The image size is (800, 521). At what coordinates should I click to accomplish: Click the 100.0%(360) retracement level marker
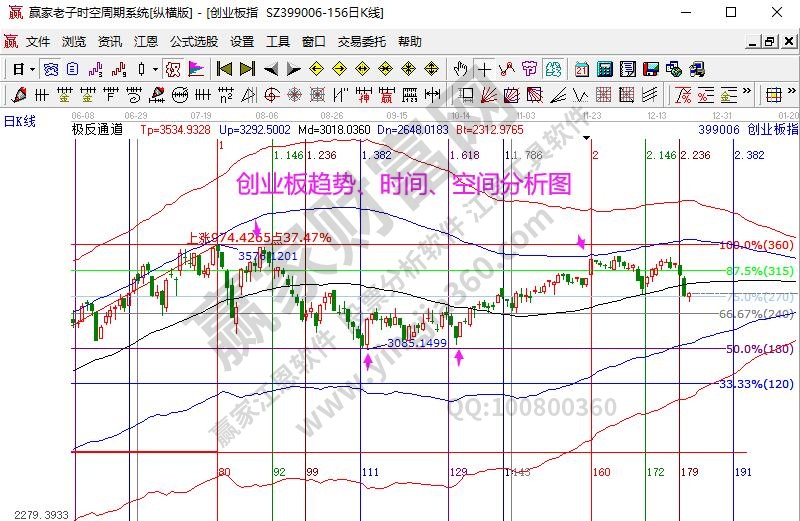(756, 245)
